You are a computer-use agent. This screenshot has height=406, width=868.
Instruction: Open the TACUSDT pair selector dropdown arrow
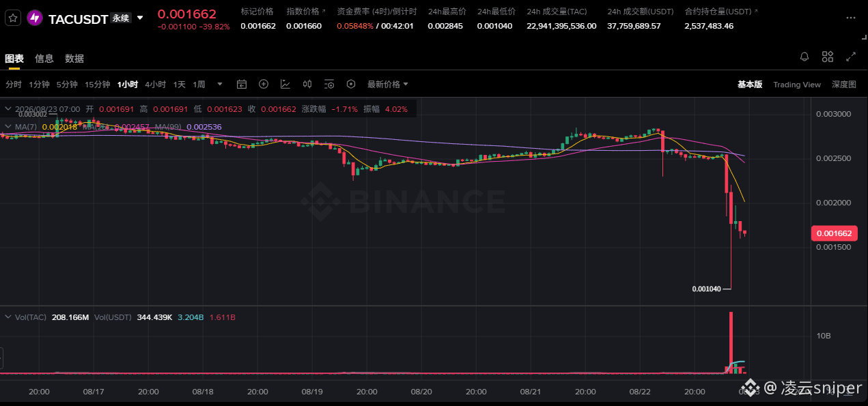(x=140, y=18)
